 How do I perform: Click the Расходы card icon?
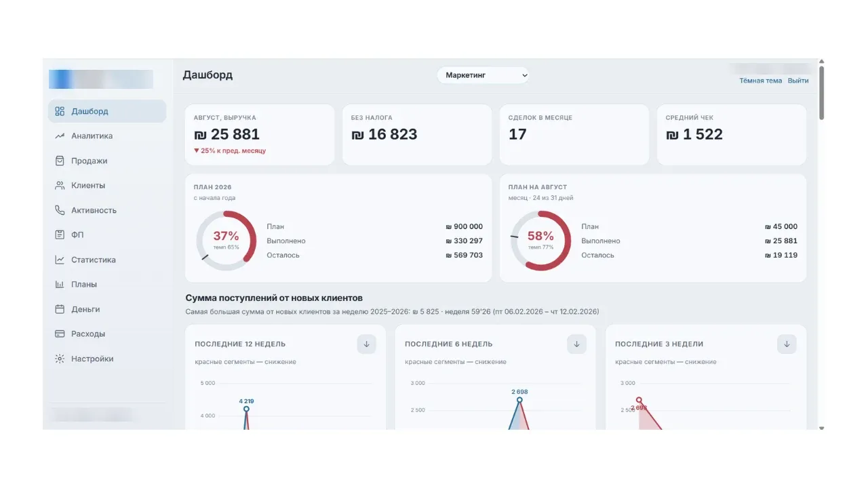tap(60, 334)
